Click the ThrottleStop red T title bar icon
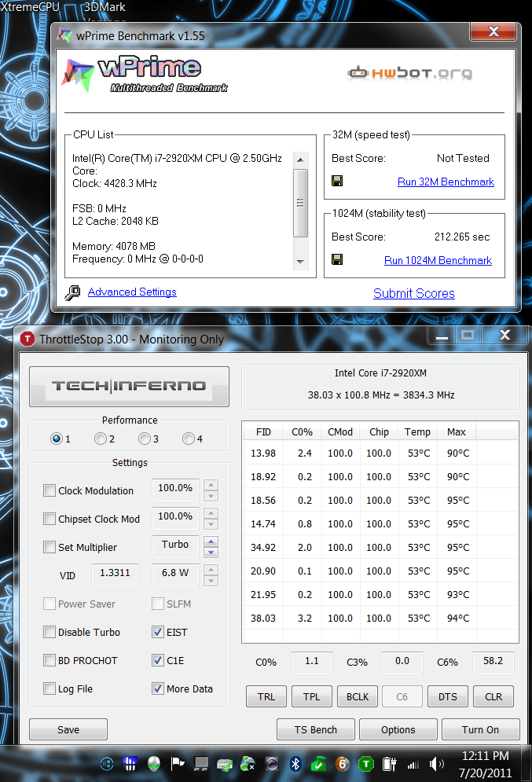The image size is (532, 782). (28, 340)
